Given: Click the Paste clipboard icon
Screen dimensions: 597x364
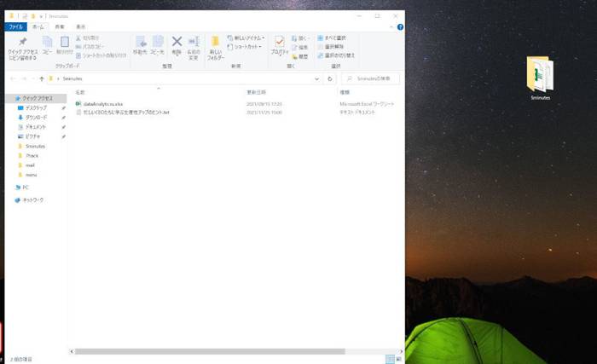Looking at the screenshot, I should pyautogui.click(x=64, y=45).
